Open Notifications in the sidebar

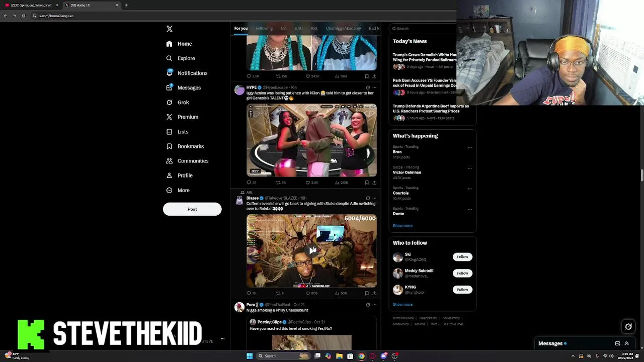pyautogui.click(x=187, y=73)
